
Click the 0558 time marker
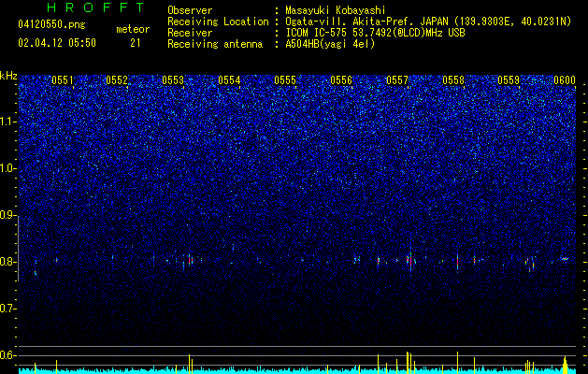pos(453,80)
